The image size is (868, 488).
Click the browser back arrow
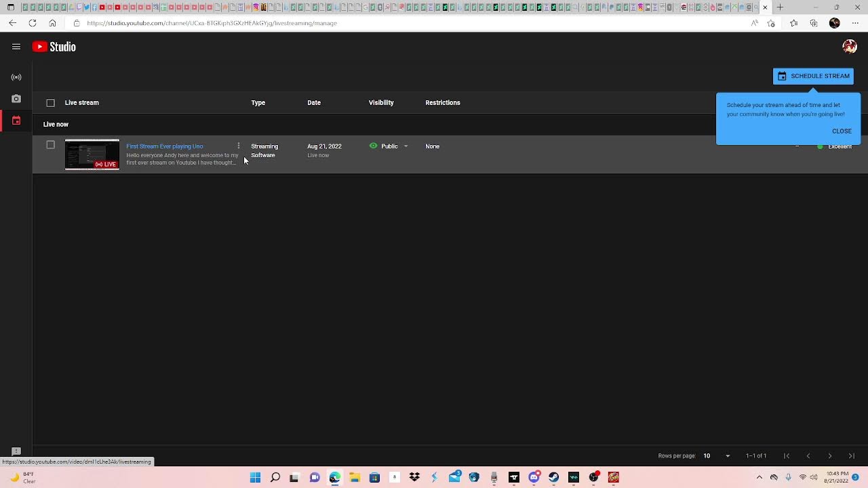point(13,23)
